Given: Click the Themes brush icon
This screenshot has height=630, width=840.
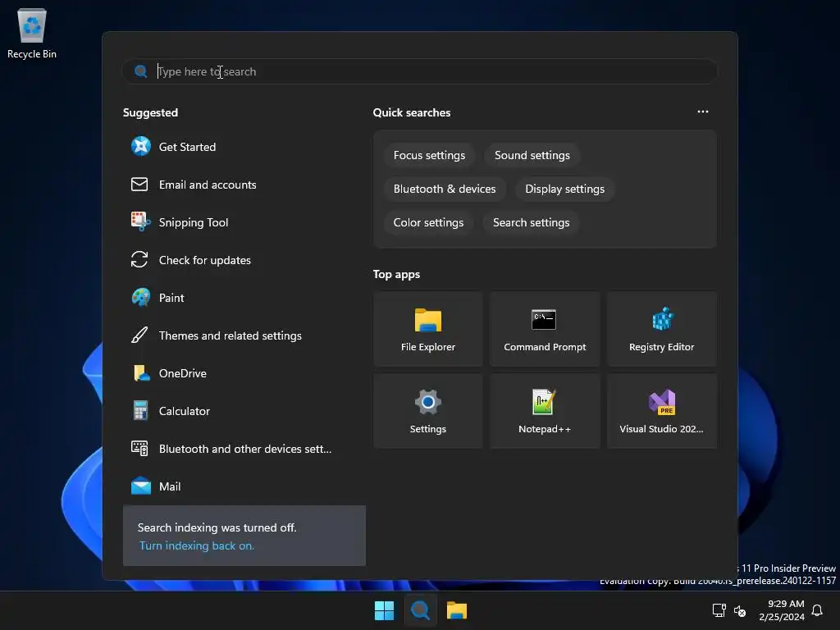Looking at the screenshot, I should coord(139,336).
